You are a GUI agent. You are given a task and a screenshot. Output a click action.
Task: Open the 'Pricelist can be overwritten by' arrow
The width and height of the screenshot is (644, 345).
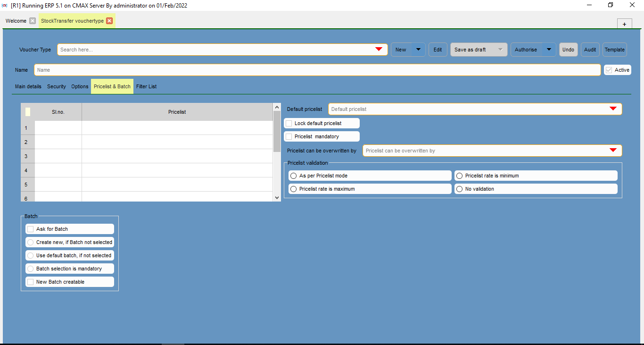[613, 151]
